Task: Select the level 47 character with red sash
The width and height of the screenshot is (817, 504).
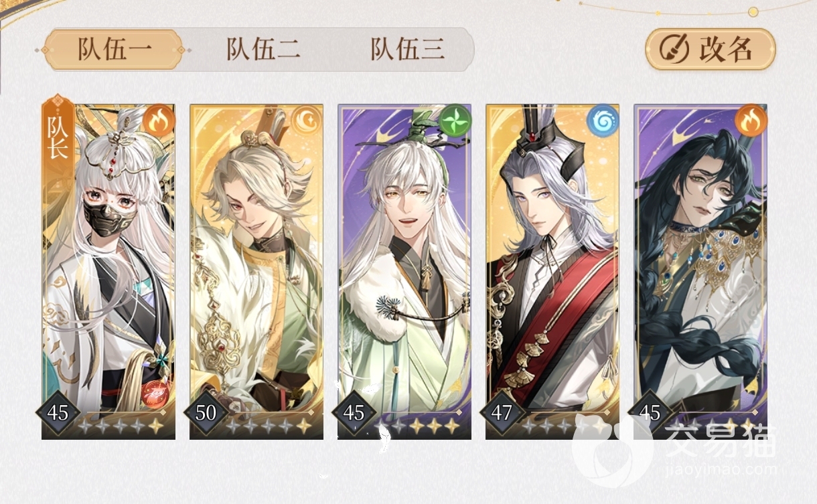Action: pyautogui.click(x=552, y=271)
